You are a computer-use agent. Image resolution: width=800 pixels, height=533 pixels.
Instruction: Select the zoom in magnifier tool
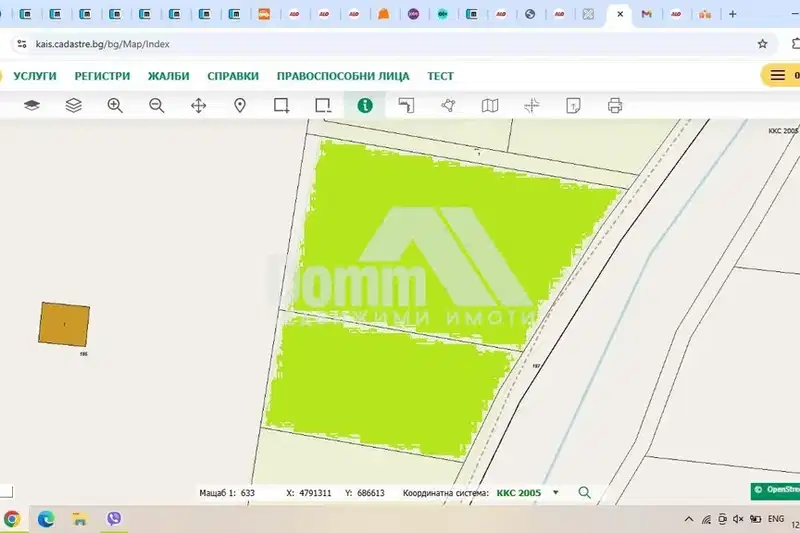[115, 106]
